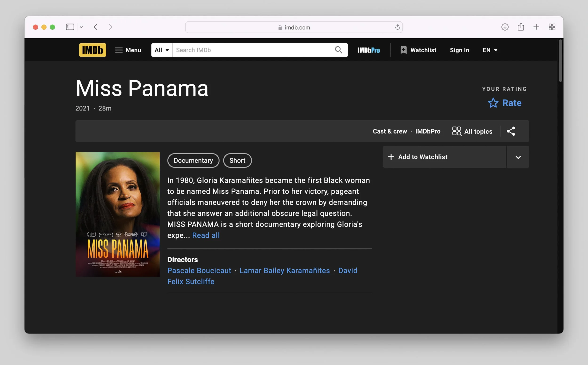Click the share icon in title bar
Image resolution: width=588 pixels, height=365 pixels.
[511, 131]
